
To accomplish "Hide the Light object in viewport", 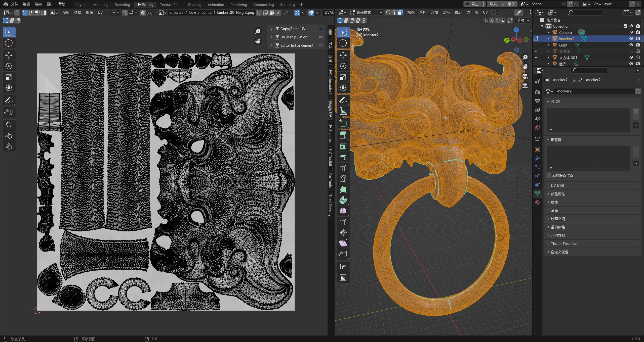I will [631, 45].
